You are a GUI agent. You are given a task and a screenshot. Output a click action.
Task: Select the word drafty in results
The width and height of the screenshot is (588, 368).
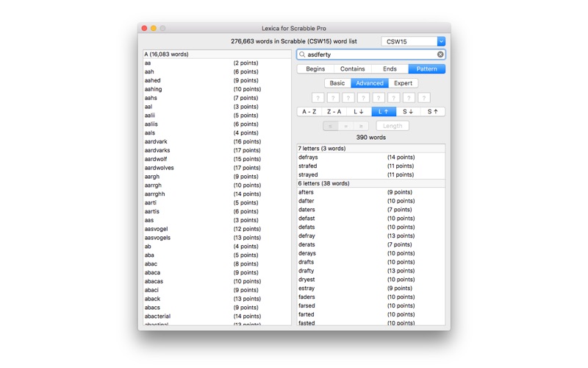(371, 271)
